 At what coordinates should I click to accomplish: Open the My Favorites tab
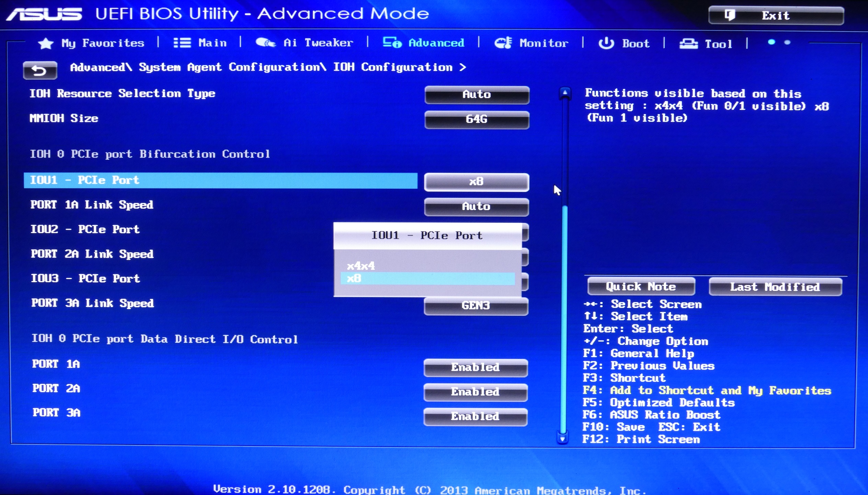(x=91, y=43)
